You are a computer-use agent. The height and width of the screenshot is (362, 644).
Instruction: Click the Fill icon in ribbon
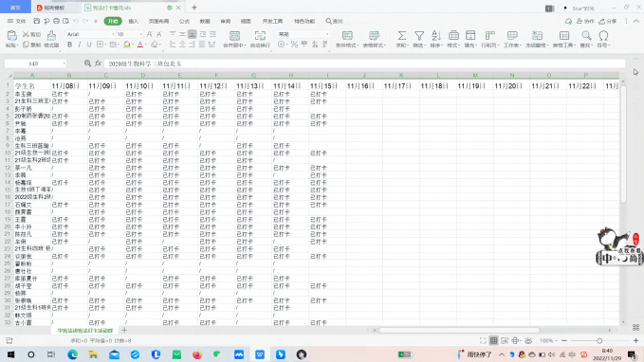coord(470,36)
